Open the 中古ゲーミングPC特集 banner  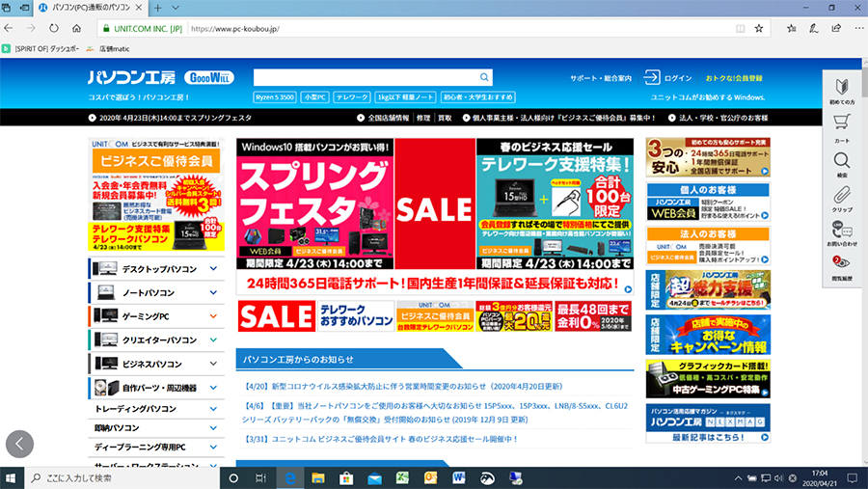[708, 379]
